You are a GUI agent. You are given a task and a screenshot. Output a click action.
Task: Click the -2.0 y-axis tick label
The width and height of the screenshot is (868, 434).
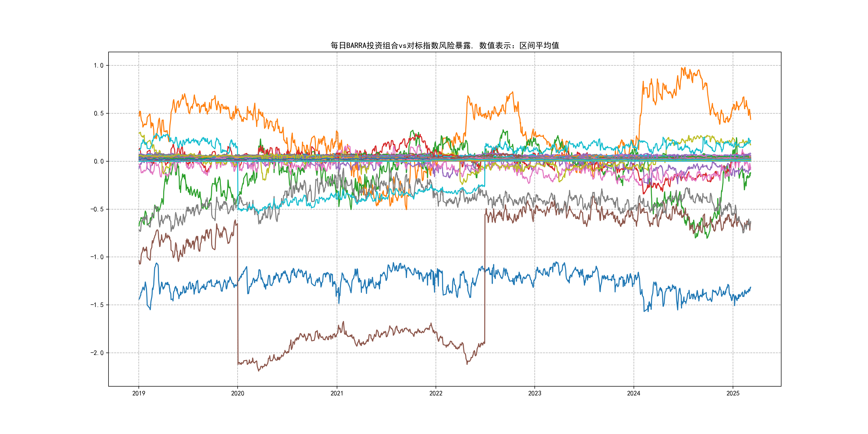pos(97,353)
